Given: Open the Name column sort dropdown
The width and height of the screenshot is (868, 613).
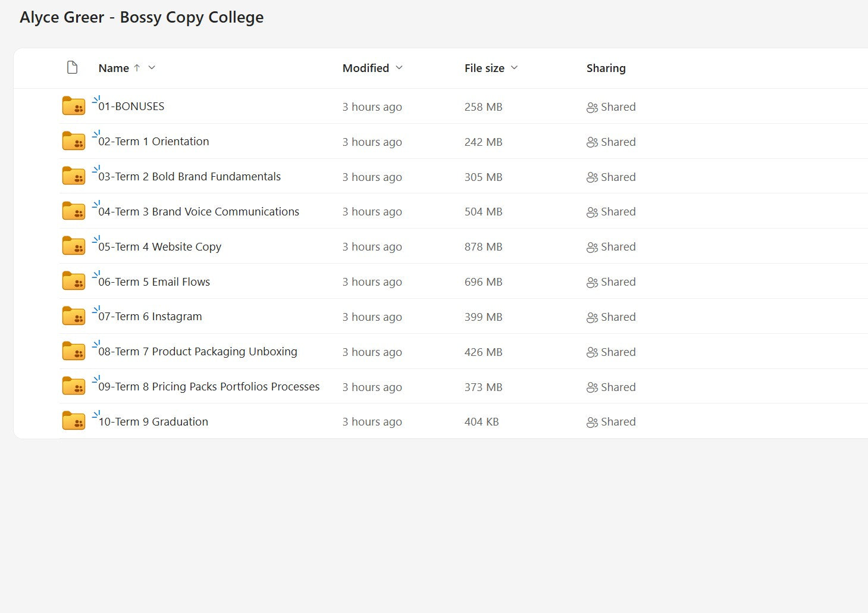Looking at the screenshot, I should [152, 67].
